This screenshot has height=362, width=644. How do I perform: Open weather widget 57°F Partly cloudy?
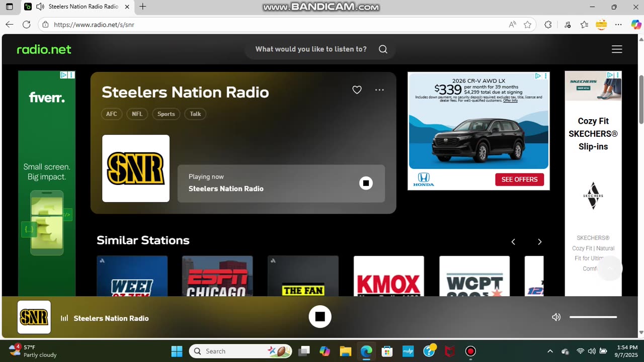coord(33,351)
